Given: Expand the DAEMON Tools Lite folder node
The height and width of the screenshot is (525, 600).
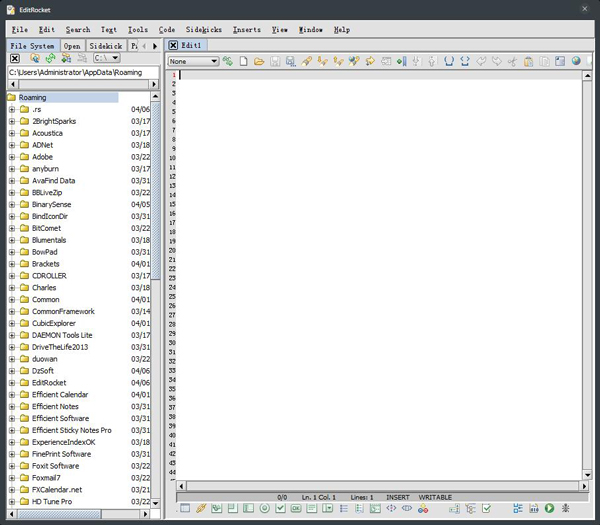Looking at the screenshot, I should coord(12,335).
